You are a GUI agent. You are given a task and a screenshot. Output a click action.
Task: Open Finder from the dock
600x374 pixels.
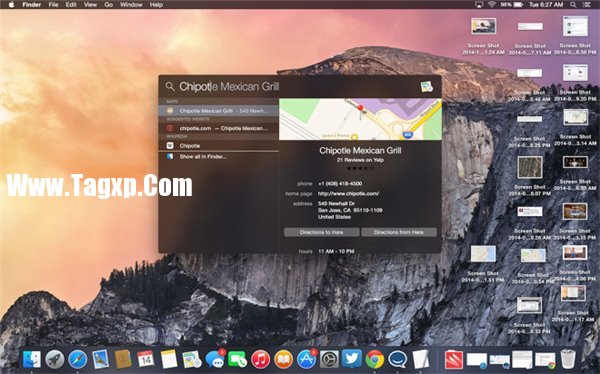[32, 359]
